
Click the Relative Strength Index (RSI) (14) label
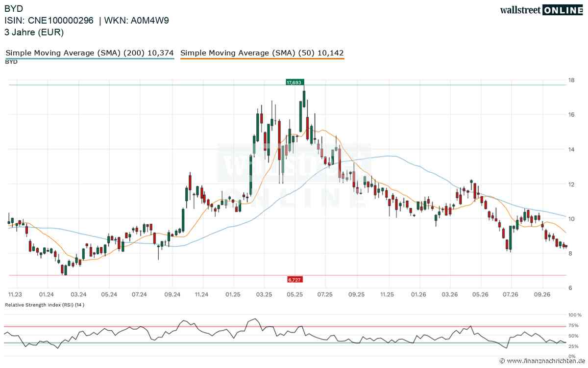point(45,305)
